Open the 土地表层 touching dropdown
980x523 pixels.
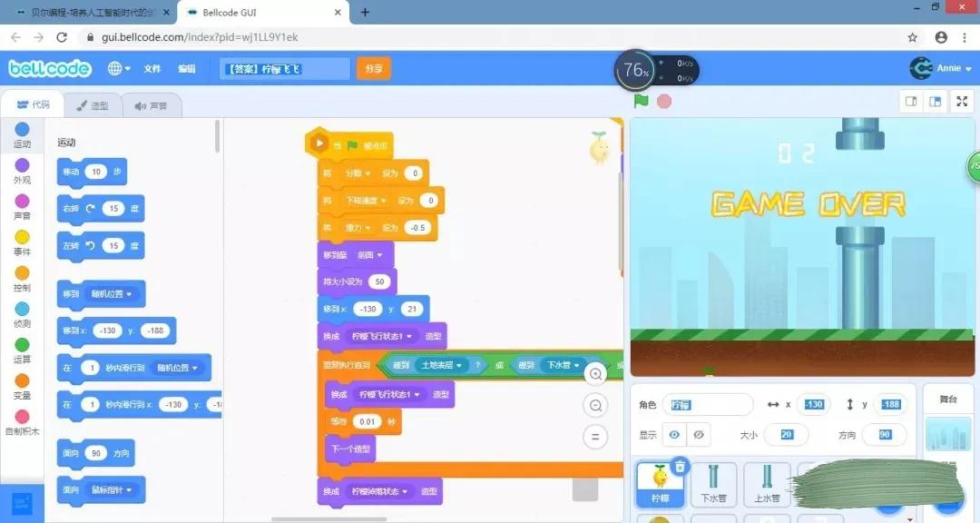441,365
